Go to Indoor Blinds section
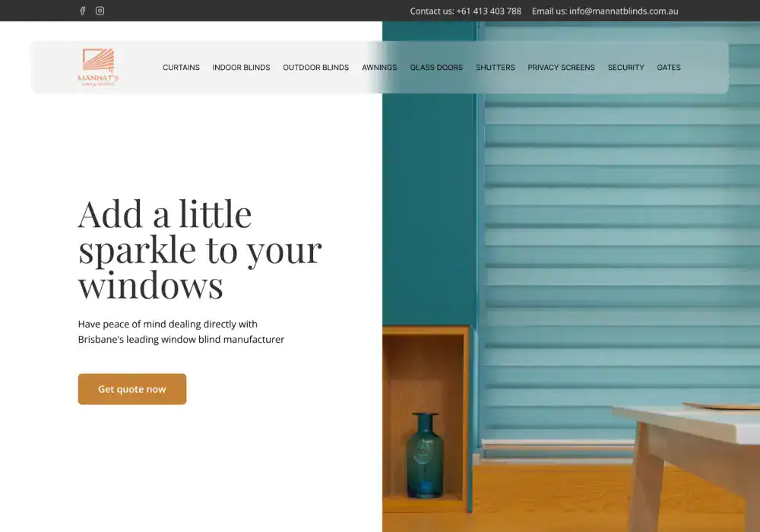The width and height of the screenshot is (760, 532). (x=241, y=68)
